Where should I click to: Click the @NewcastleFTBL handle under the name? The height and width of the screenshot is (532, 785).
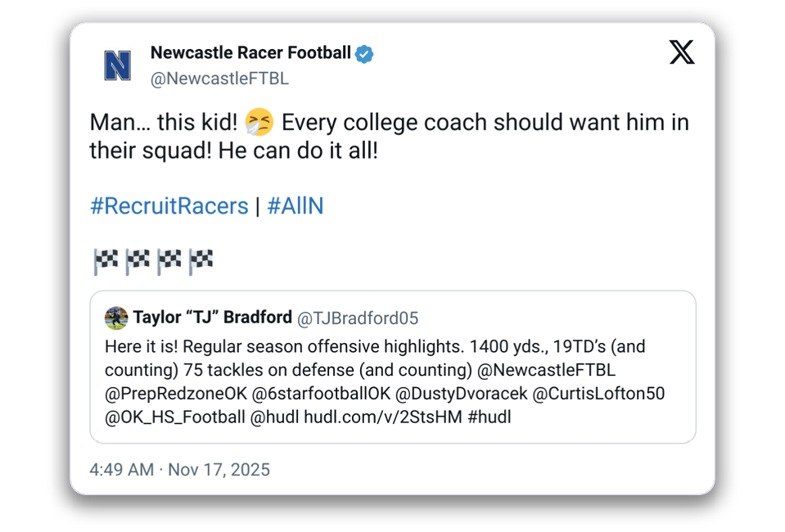coord(219,79)
